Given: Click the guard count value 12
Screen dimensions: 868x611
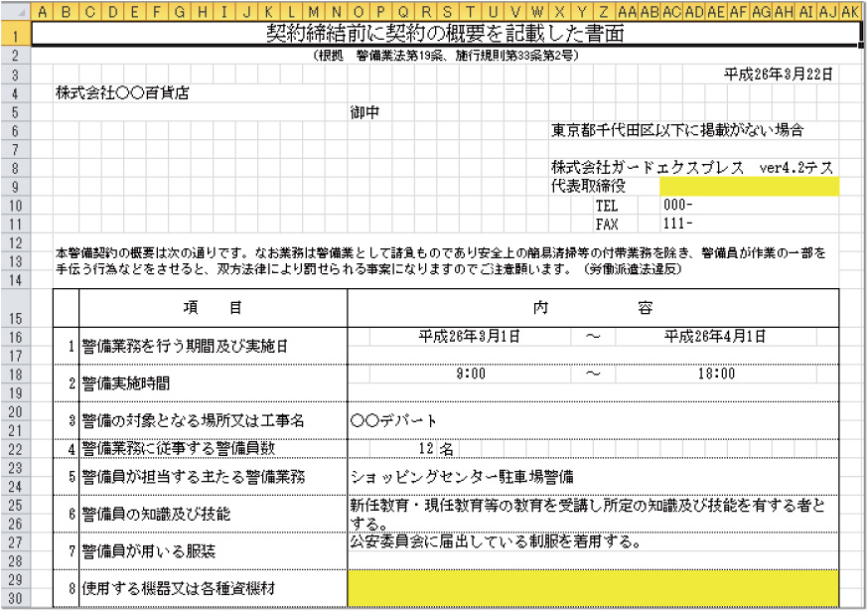Looking at the screenshot, I should click(x=426, y=448).
